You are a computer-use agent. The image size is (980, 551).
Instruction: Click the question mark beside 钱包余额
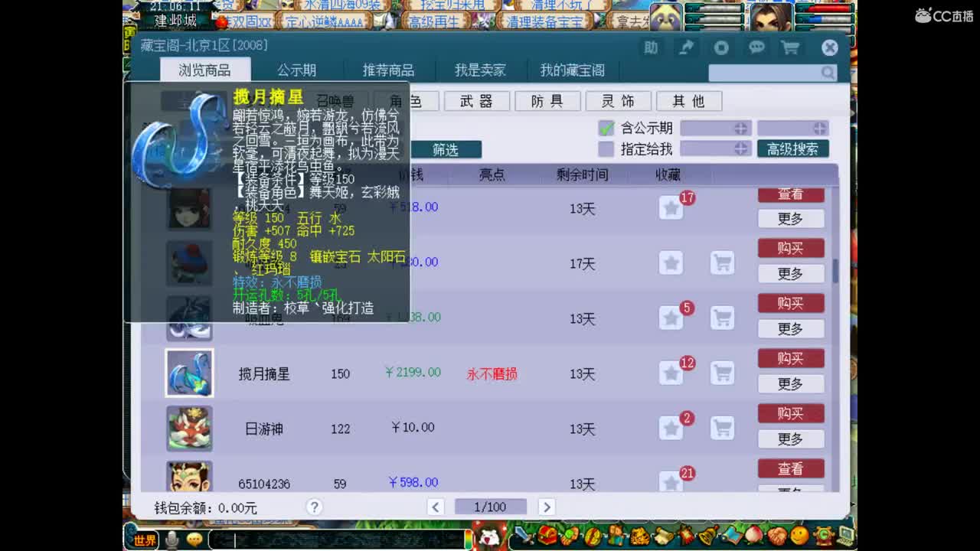pos(314,507)
